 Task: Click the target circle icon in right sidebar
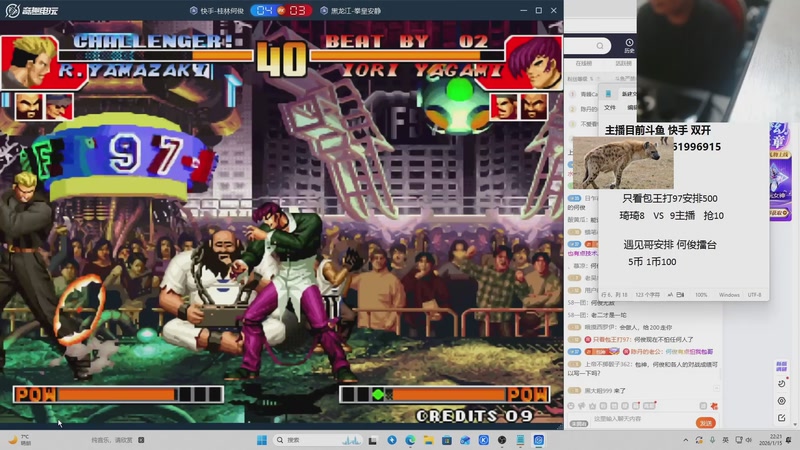pos(781,401)
